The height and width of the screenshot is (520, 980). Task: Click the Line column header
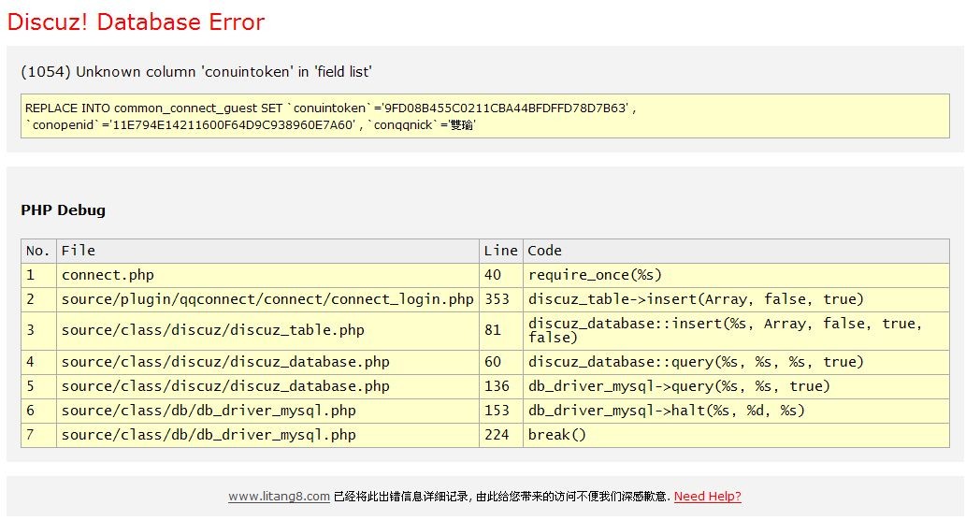click(x=500, y=251)
